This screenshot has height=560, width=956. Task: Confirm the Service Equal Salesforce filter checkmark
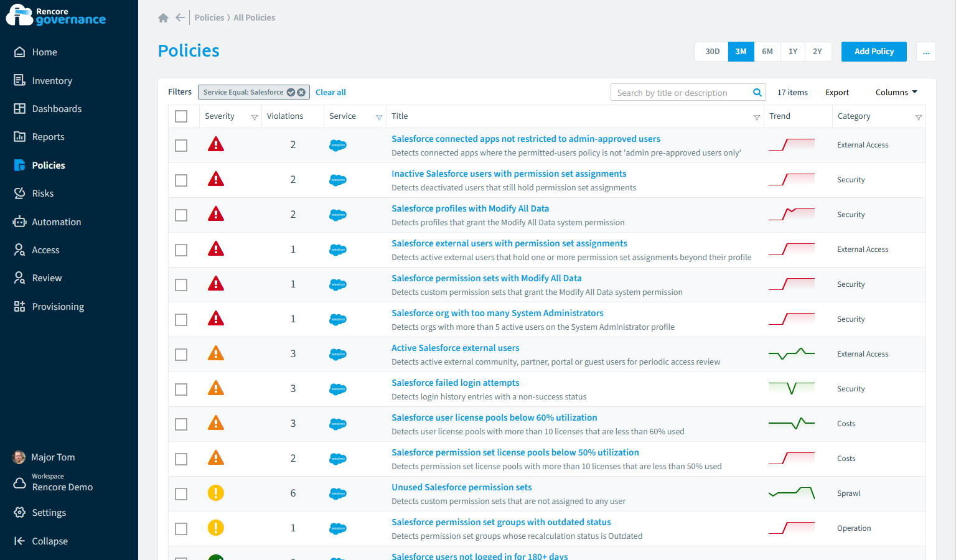click(291, 92)
